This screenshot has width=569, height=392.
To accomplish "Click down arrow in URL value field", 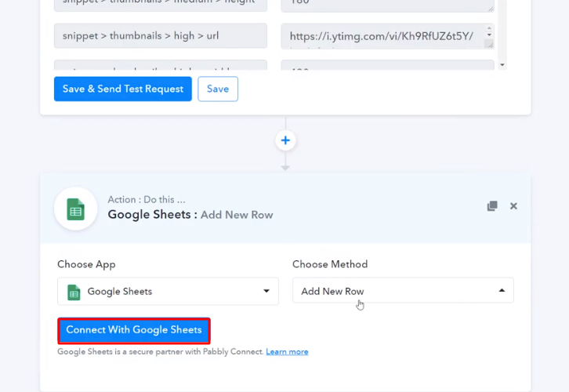I will 489,34.
